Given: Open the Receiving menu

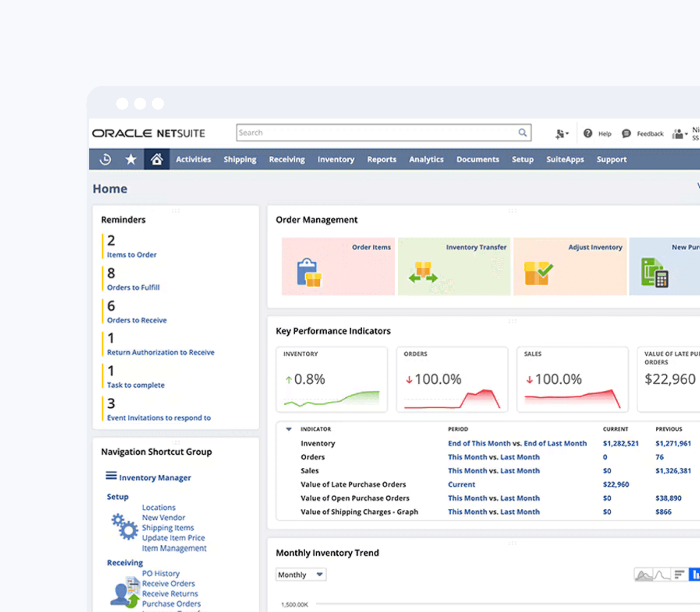Looking at the screenshot, I should tap(287, 160).
